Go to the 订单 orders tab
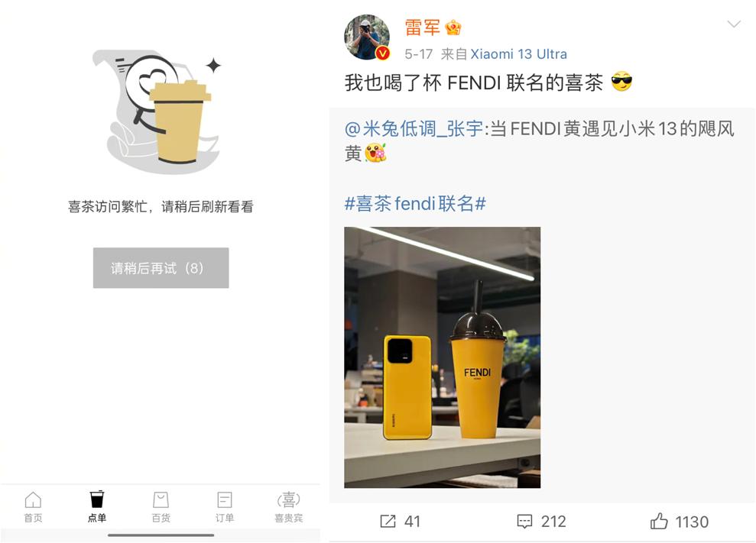The height and width of the screenshot is (543, 756). 224,507
